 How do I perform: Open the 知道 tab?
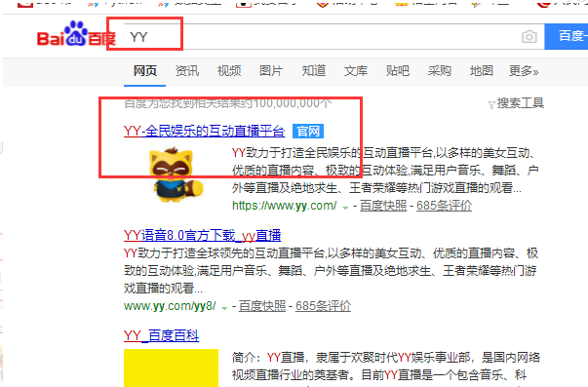point(313,71)
